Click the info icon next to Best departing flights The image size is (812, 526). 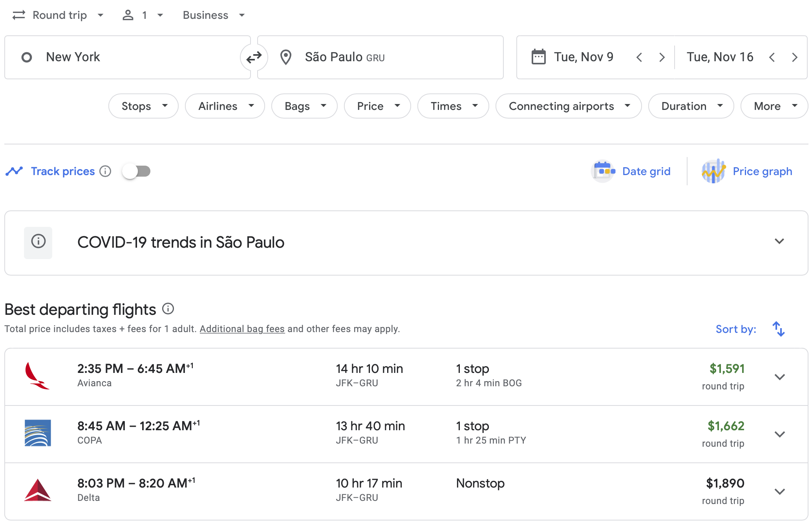(168, 309)
